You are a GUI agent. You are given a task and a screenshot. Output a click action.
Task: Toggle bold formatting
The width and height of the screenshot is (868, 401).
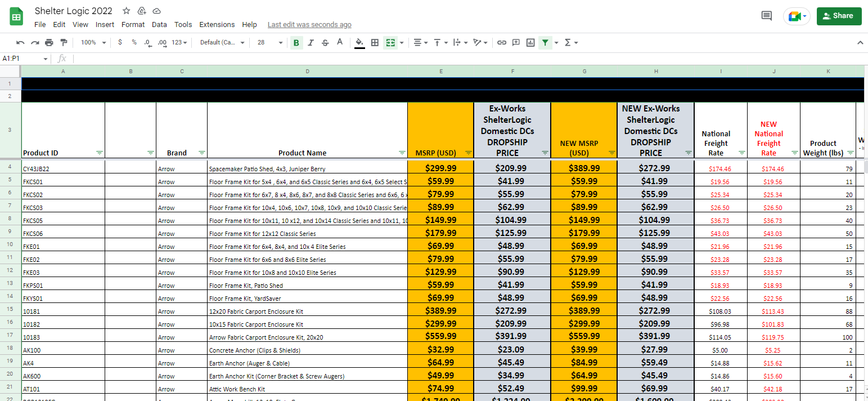(296, 42)
